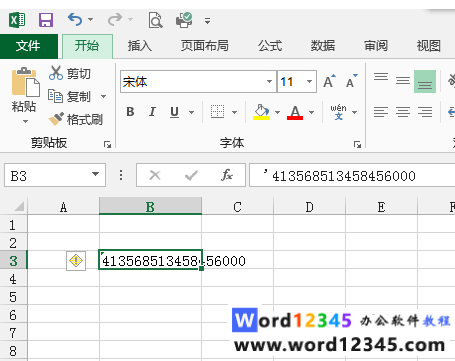The height and width of the screenshot is (361, 455).
Task: Toggle the highlighted bottom align button
Action: point(425,81)
